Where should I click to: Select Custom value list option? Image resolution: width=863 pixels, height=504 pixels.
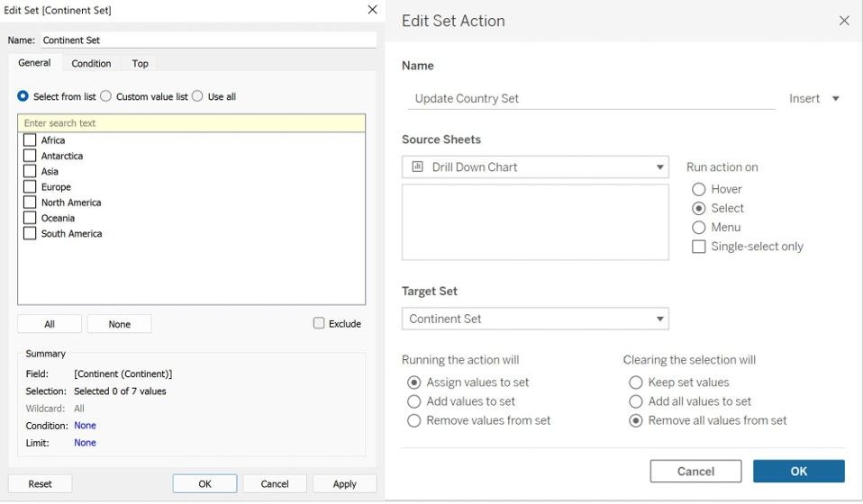106,96
